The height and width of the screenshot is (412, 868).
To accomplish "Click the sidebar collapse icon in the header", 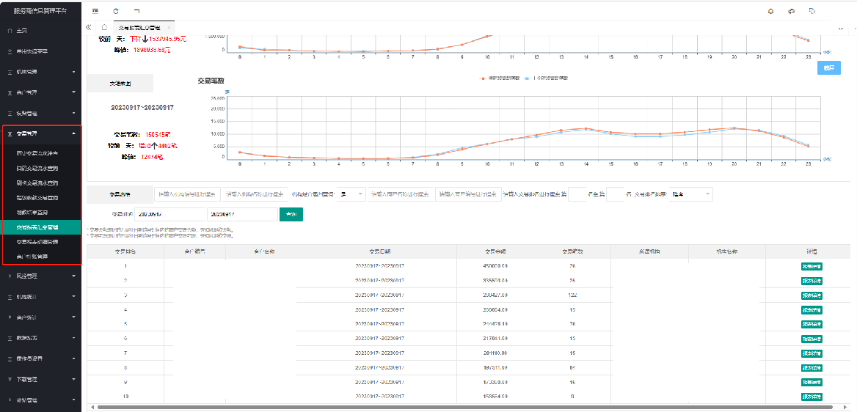I will [95, 12].
